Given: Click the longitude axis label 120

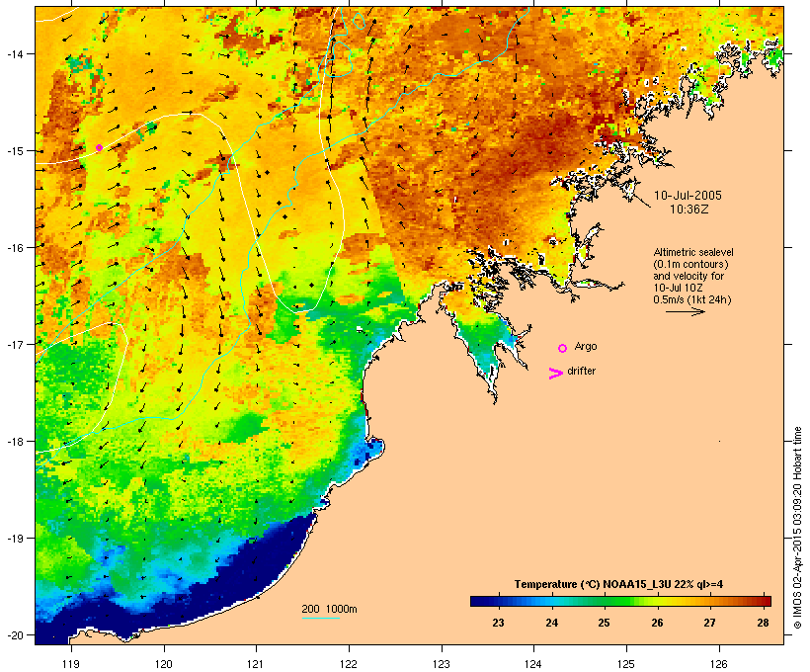Looking at the screenshot, I should [164, 664].
